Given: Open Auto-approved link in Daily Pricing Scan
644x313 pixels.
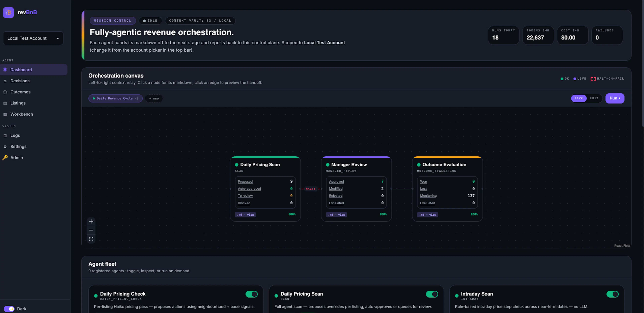Looking at the screenshot, I should pyautogui.click(x=249, y=189).
